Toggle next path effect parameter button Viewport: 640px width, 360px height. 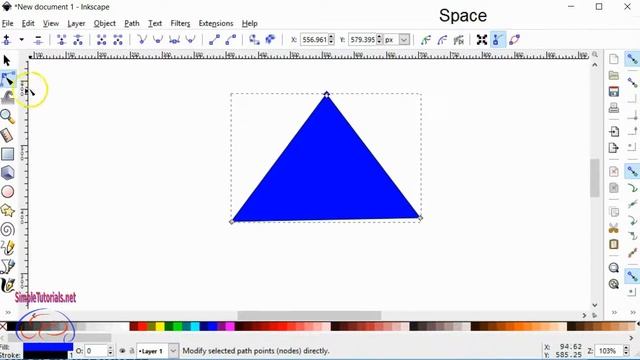point(459,40)
